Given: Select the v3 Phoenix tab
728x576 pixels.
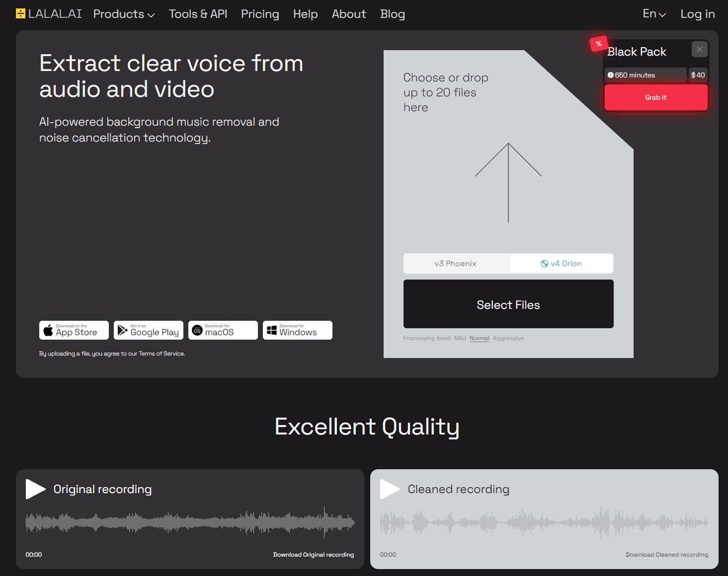Looking at the screenshot, I should (456, 263).
